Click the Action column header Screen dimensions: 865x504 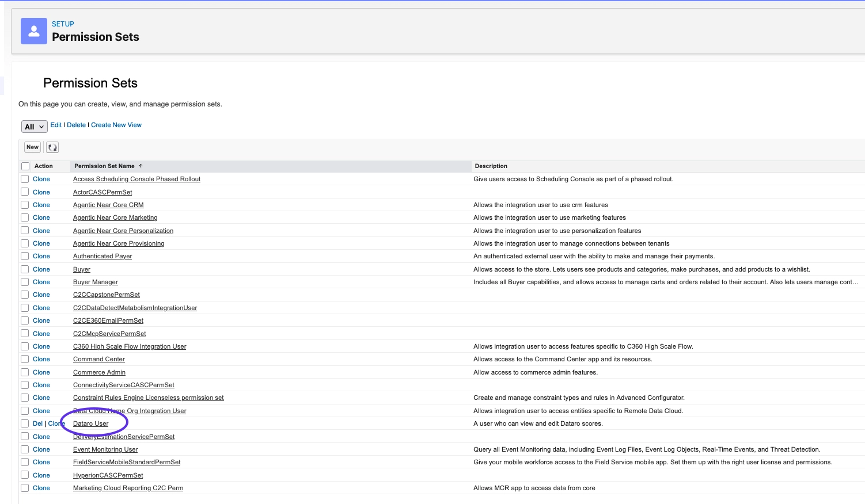click(43, 166)
